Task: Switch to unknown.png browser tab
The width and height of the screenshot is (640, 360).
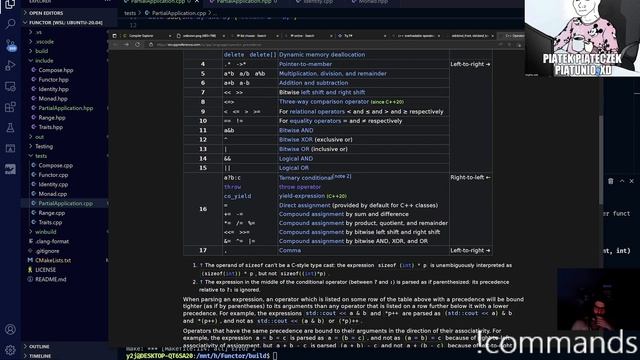Action: pos(199,36)
